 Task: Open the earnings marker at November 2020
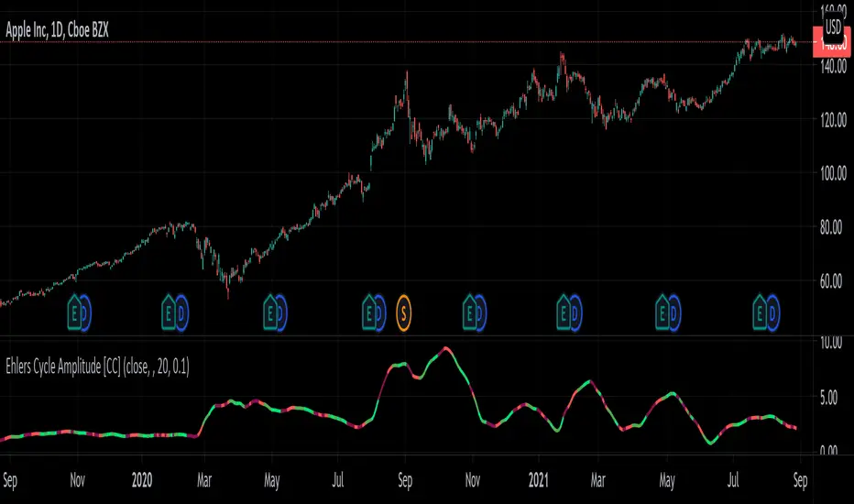pos(469,312)
